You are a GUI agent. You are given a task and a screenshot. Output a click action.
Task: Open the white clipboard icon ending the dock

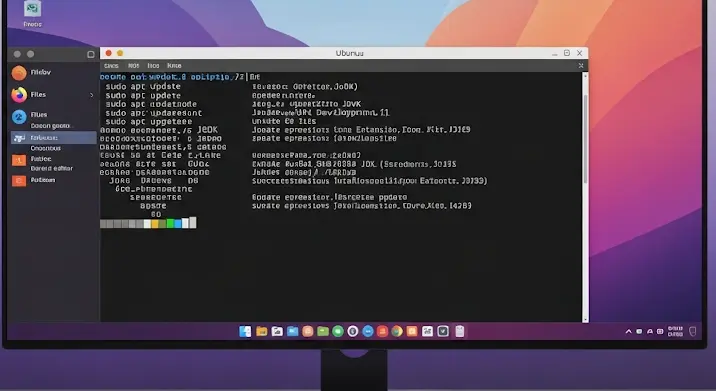coord(459,331)
